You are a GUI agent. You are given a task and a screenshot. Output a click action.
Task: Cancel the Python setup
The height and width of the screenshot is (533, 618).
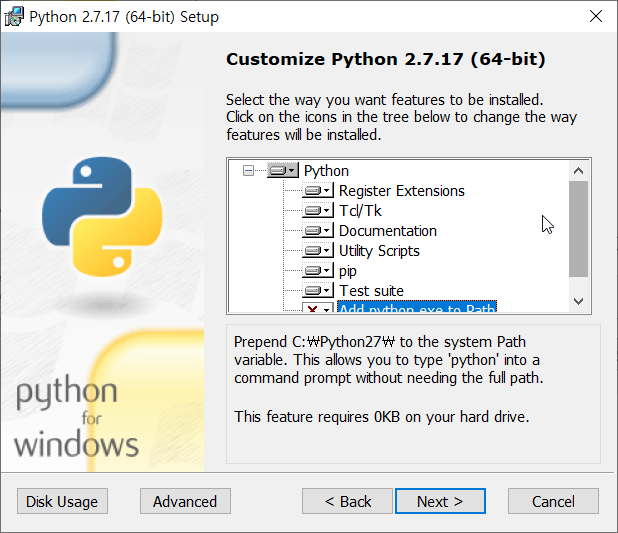553,501
